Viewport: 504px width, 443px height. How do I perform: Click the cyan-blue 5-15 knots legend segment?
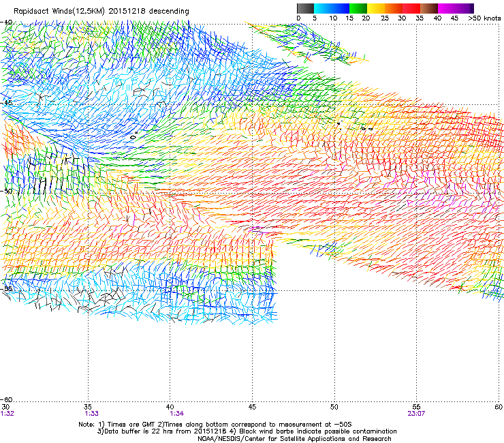[x=332, y=8]
